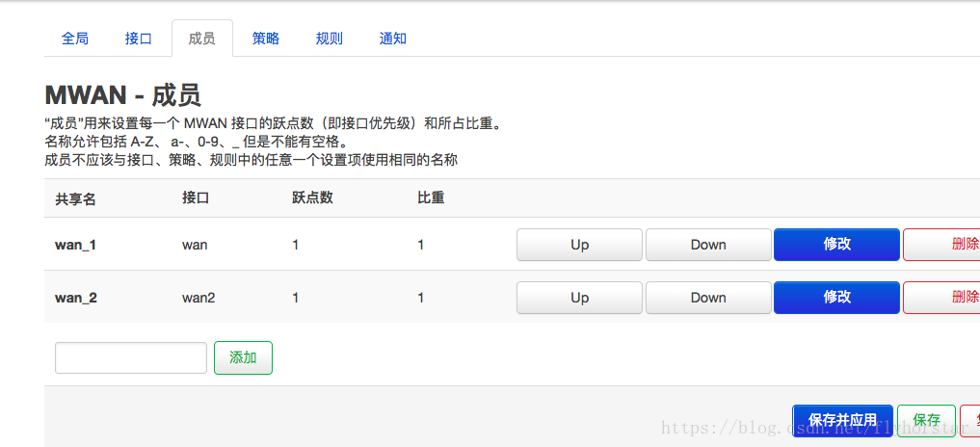Select the wan_2 member name
This screenshot has width=980, height=447.
[75, 299]
